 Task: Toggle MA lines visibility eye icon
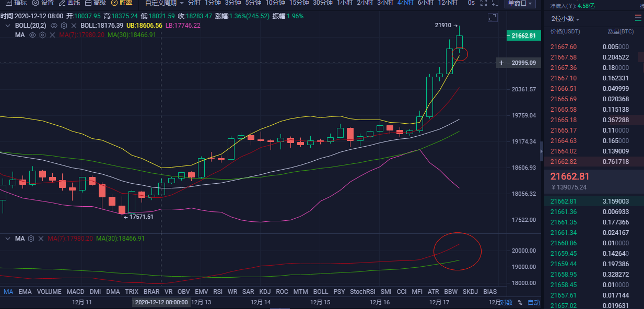(32, 34)
